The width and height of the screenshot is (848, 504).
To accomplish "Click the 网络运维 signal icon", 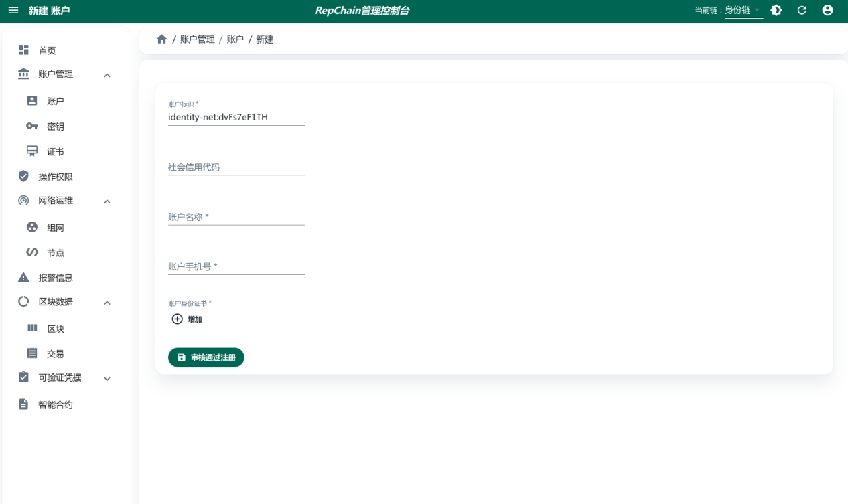I will (x=23, y=200).
